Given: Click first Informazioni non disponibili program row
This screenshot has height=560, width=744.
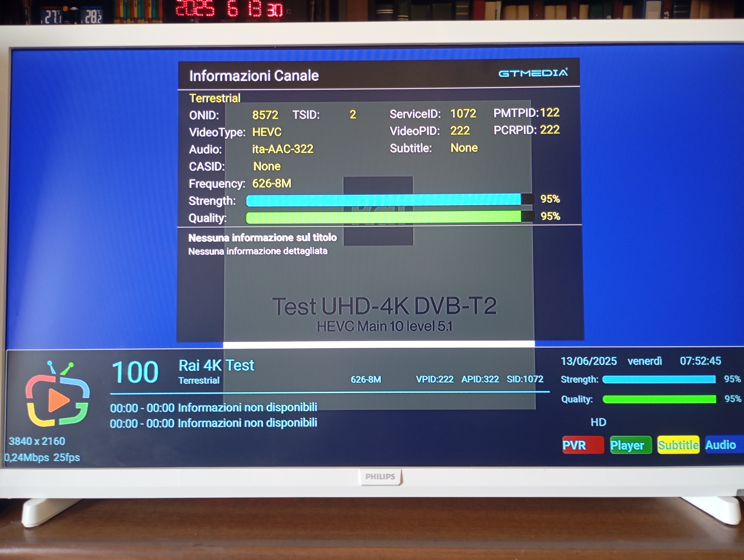Looking at the screenshot, I should point(214,408).
